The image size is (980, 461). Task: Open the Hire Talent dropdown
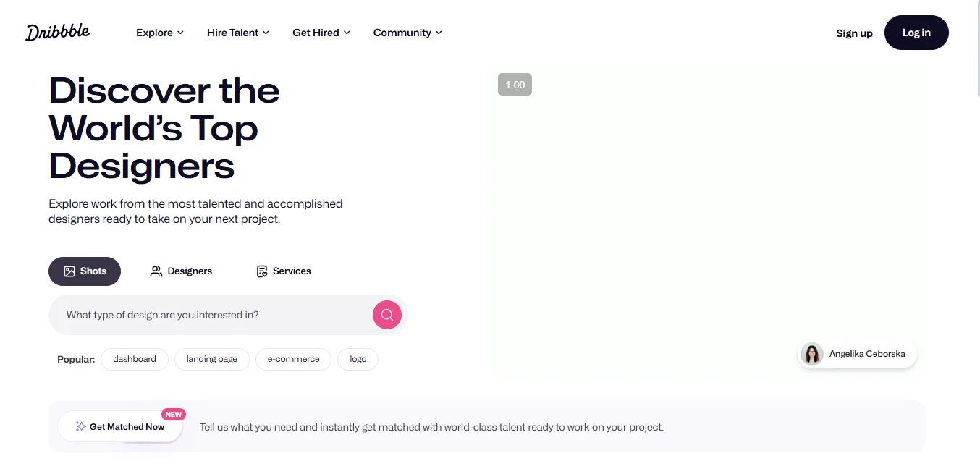coord(237,33)
